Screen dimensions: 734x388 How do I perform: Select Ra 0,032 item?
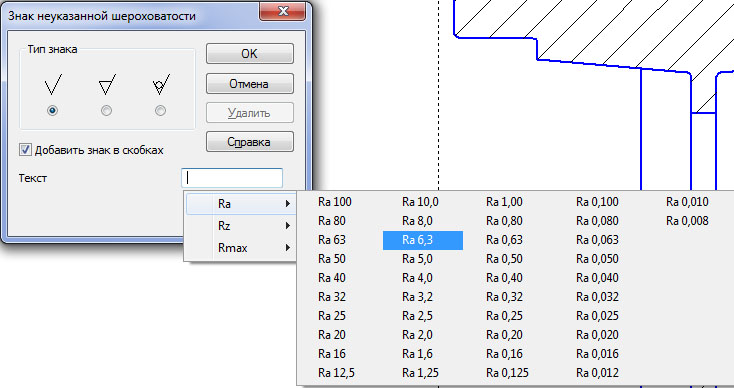click(x=597, y=297)
